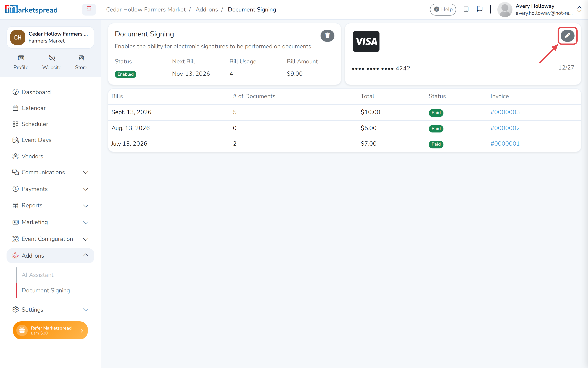Expand Event Configuration menu
Viewport: 588px width, 368px height.
(x=50, y=239)
